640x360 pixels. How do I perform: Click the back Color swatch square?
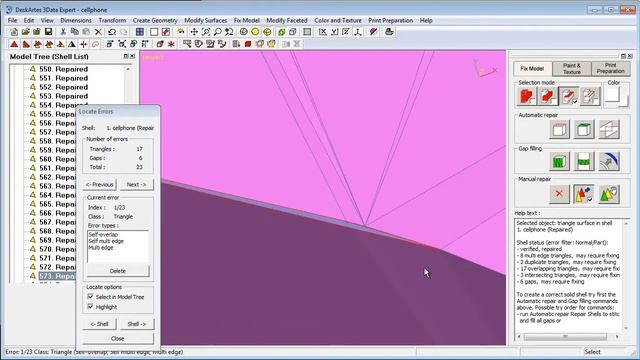(x=624, y=102)
